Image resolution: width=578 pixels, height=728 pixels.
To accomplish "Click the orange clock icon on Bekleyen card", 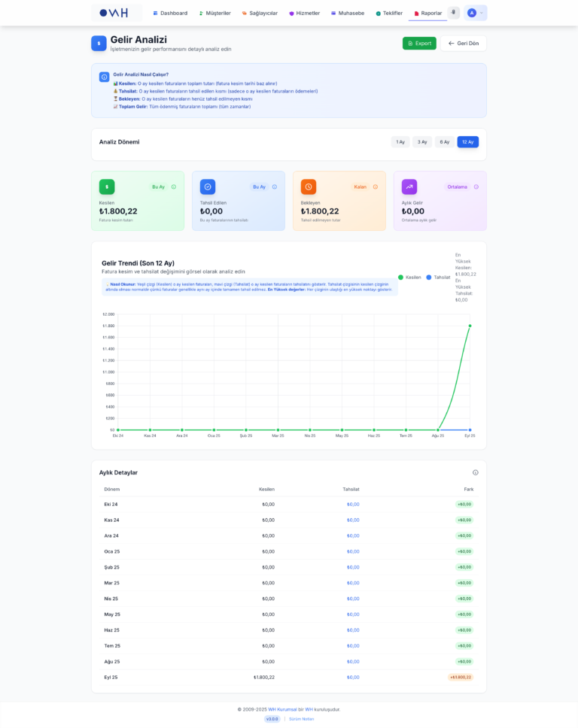I will 309,187.
